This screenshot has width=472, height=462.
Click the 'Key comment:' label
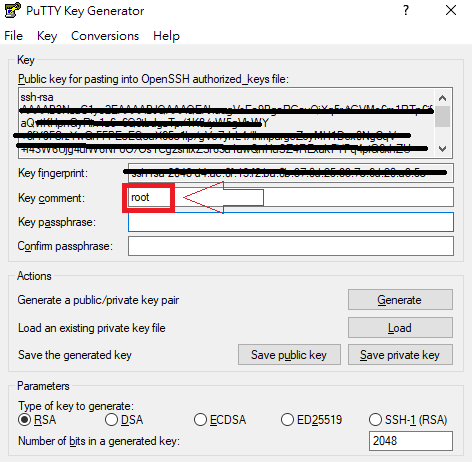(x=51, y=198)
